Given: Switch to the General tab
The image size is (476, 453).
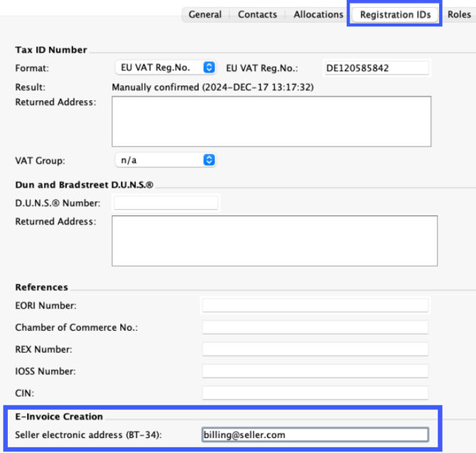Looking at the screenshot, I should pyautogui.click(x=205, y=15).
